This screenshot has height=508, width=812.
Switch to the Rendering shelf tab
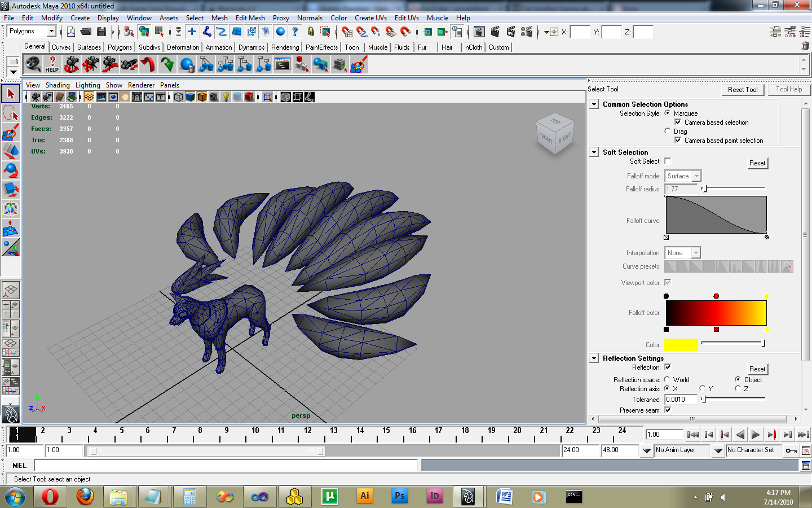coord(285,47)
